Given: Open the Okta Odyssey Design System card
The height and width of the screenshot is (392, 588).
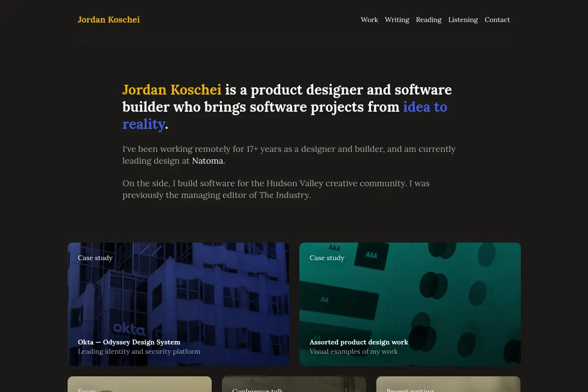Looking at the screenshot, I should (178, 304).
